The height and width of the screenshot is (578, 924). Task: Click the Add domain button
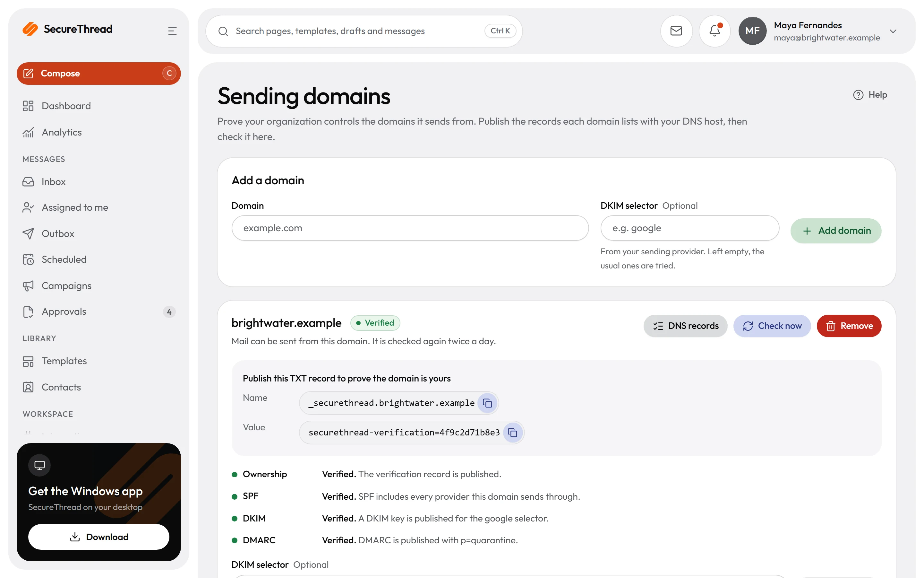(835, 231)
